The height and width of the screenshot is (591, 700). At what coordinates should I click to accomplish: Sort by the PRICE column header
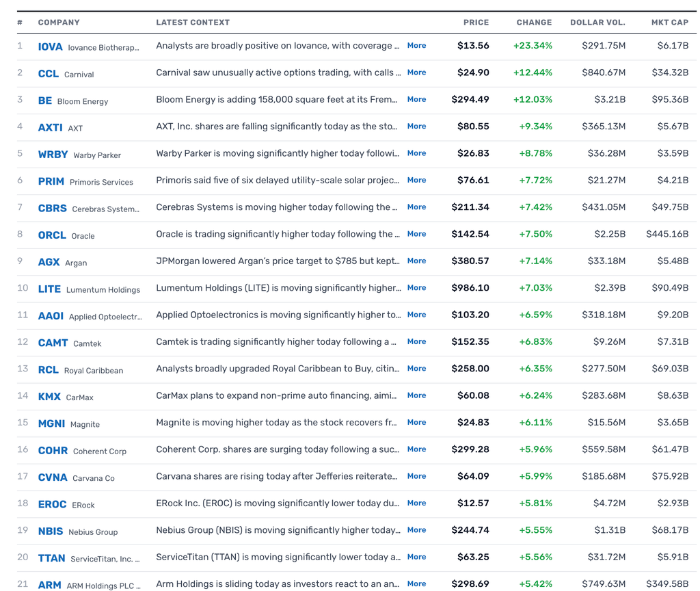point(476,23)
